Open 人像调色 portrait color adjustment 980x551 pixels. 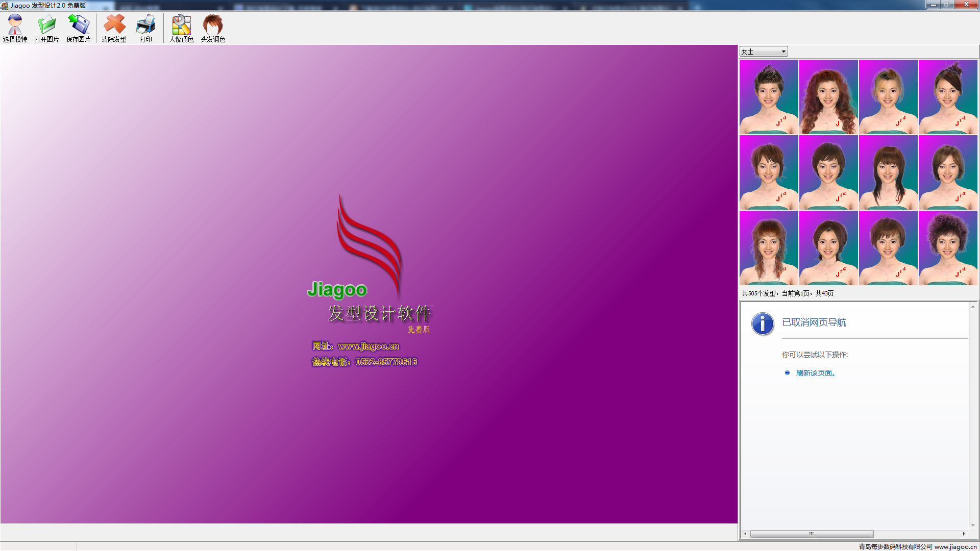point(181,28)
